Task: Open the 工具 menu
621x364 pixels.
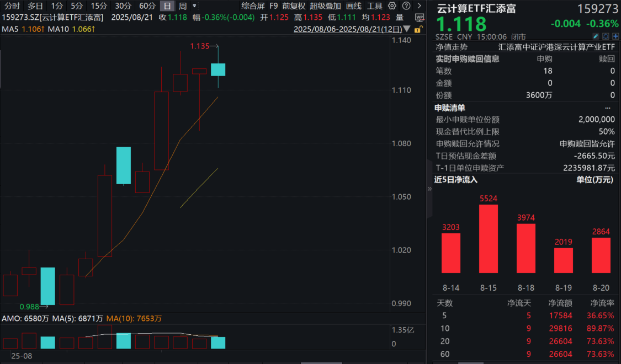Action: [375, 6]
